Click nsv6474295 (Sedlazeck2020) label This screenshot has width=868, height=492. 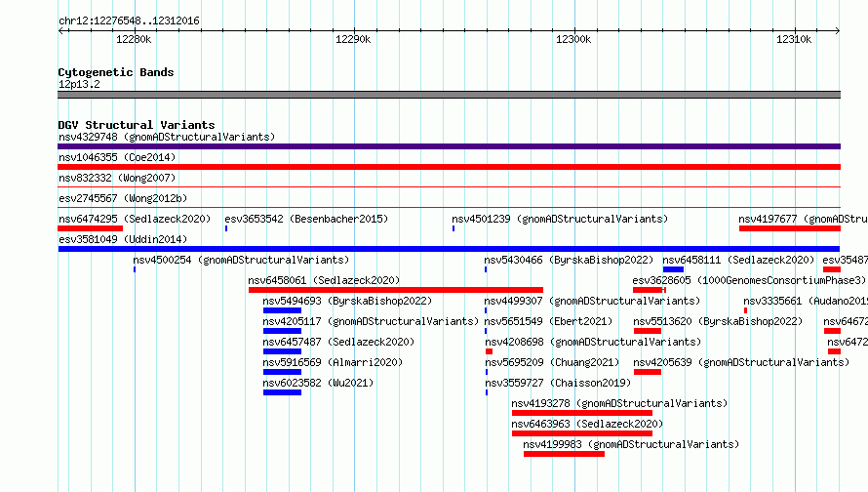[135, 219]
